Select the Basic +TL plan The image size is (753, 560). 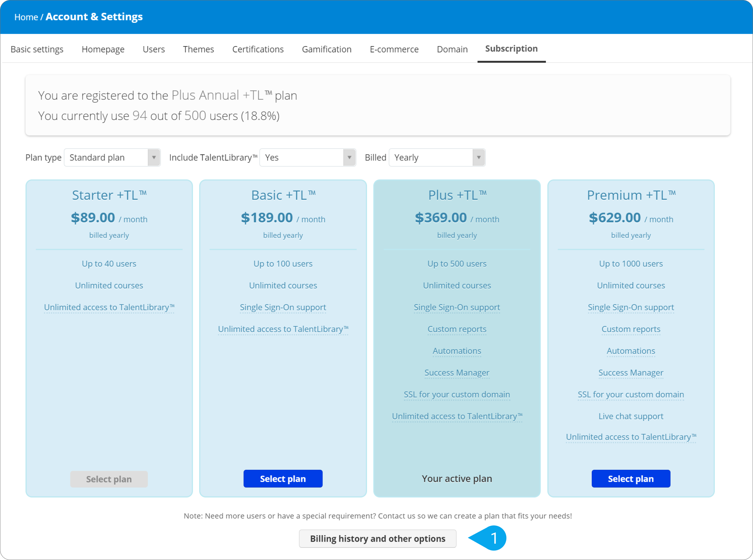tap(283, 479)
